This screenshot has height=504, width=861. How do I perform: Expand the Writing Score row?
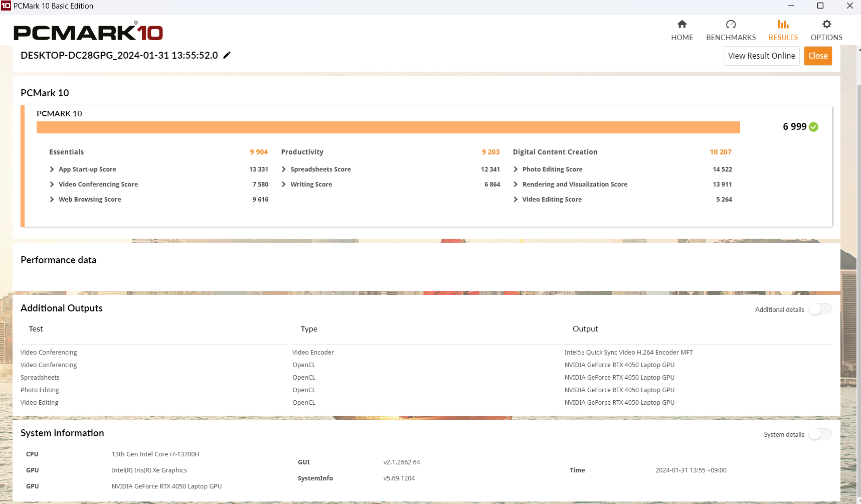(x=284, y=185)
